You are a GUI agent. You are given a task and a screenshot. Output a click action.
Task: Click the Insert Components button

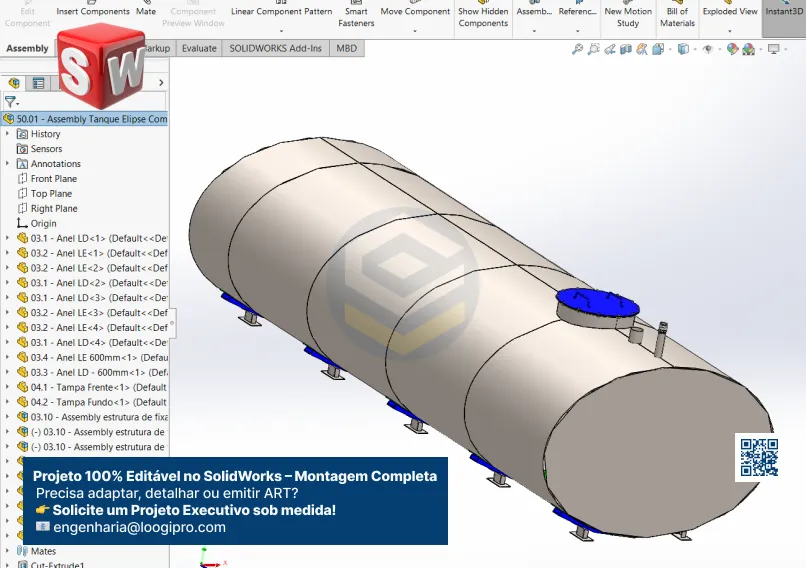pyautogui.click(x=93, y=12)
